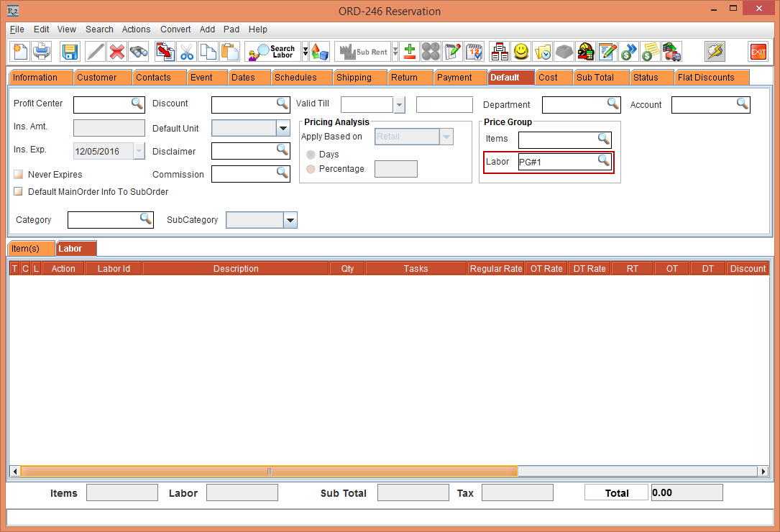Click the calendar icon in toolbar

(474, 52)
